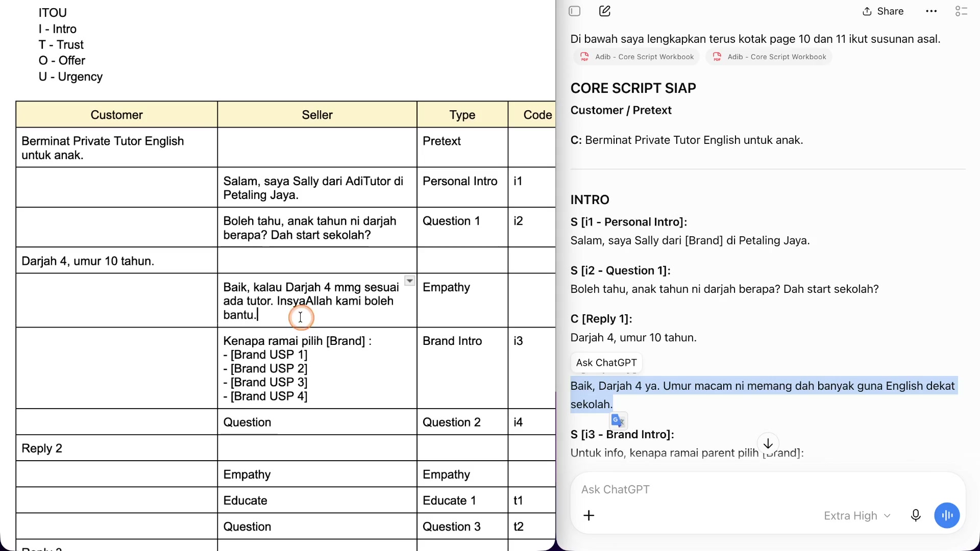The width and height of the screenshot is (980, 551).
Task: Expand the Extra High model dropdown
Action: tap(857, 516)
